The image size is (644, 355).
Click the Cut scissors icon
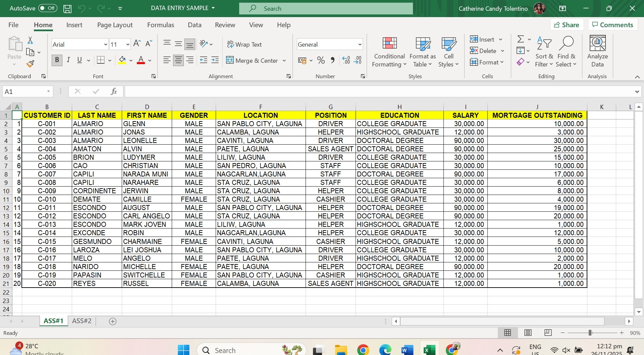tap(30, 41)
